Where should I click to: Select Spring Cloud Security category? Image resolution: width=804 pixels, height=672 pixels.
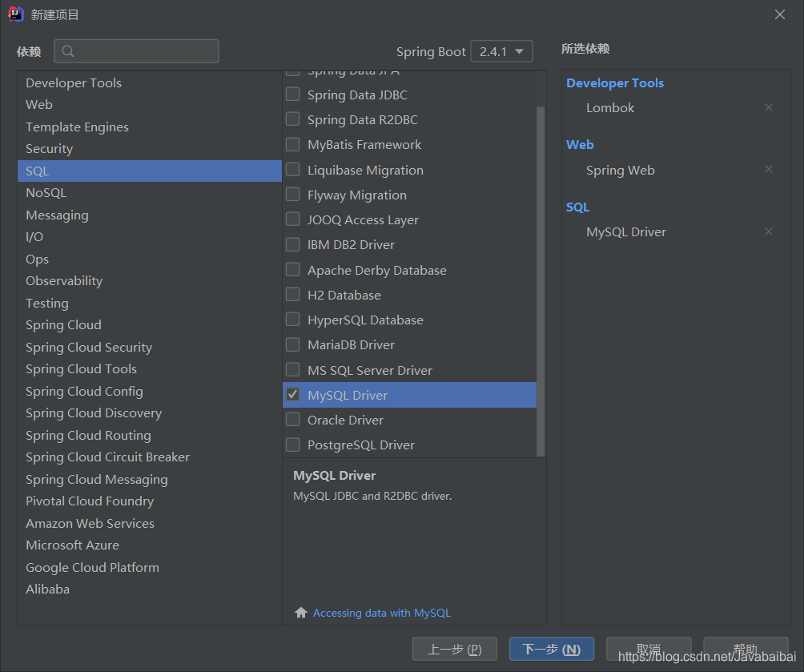[x=149, y=348]
